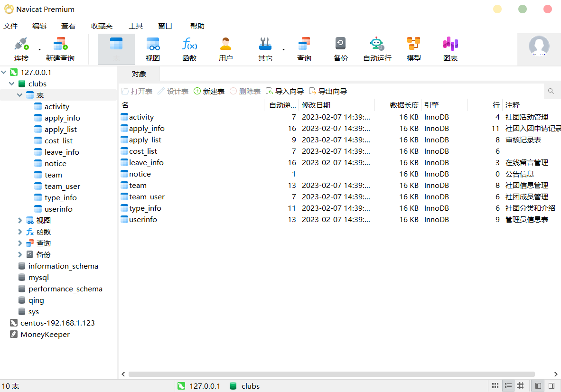The width and height of the screenshot is (561, 392).
Task: Click the 函数 (Functions) toolbar icon
Action: 189,49
